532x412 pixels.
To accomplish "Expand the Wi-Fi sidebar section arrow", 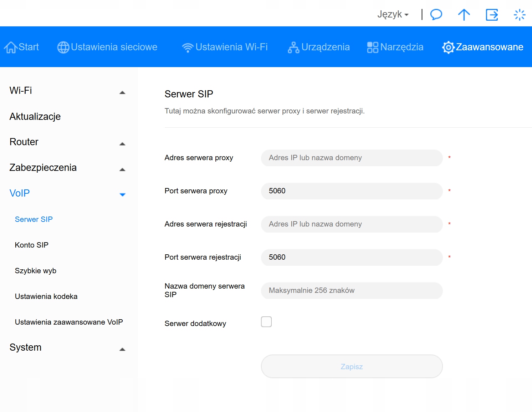I will point(122,92).
